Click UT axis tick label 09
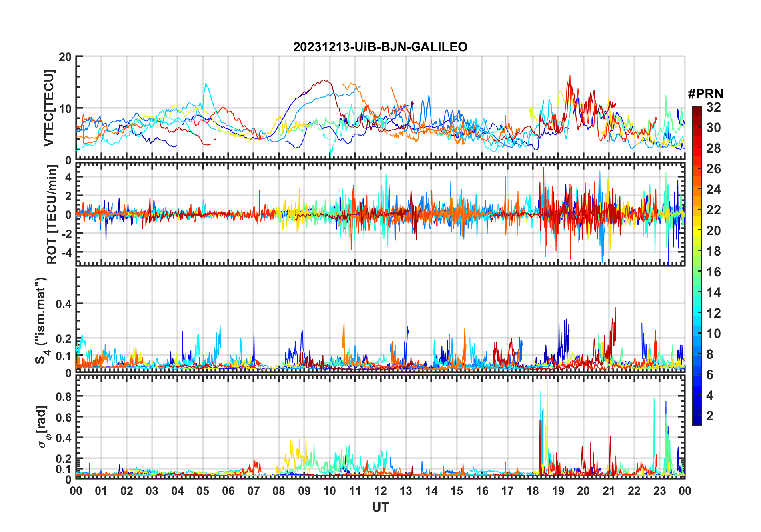This screenshot has height=532, width=761. (304, 491)
